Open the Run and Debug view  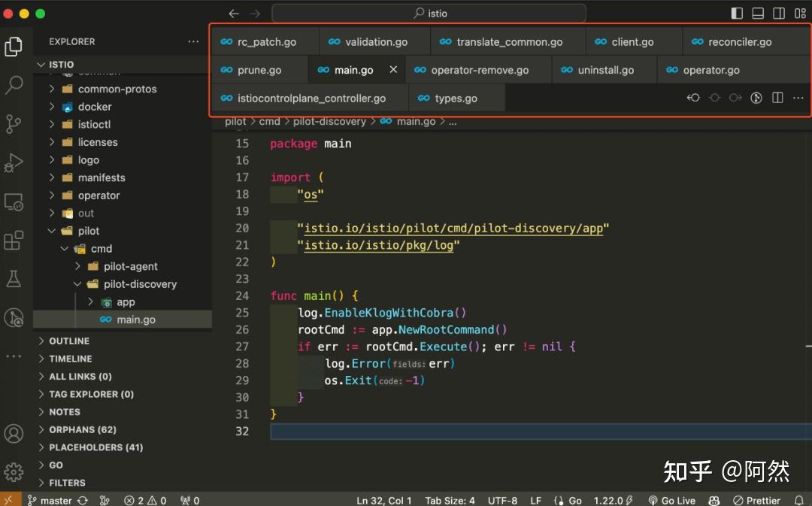tap(14, 162)
